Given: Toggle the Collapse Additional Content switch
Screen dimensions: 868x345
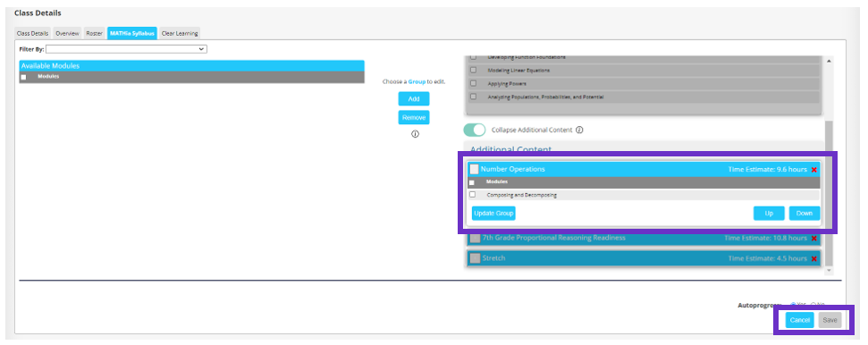Looking at the screenshot, I should coord(475,130).
